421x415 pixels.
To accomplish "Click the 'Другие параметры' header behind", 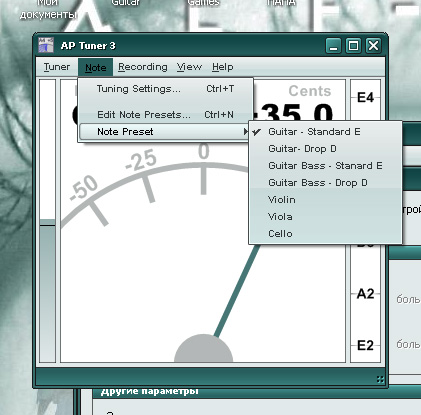I will point(150,391).
